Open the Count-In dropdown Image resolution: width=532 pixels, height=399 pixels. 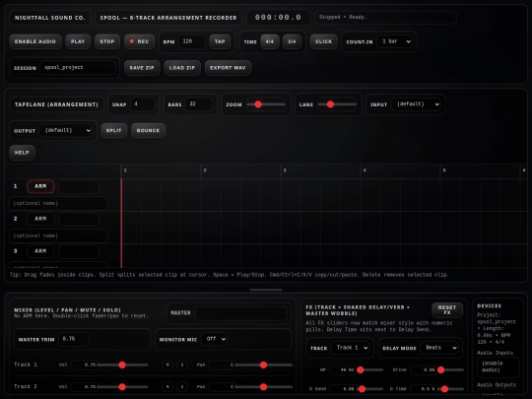(x=395, y=41)
